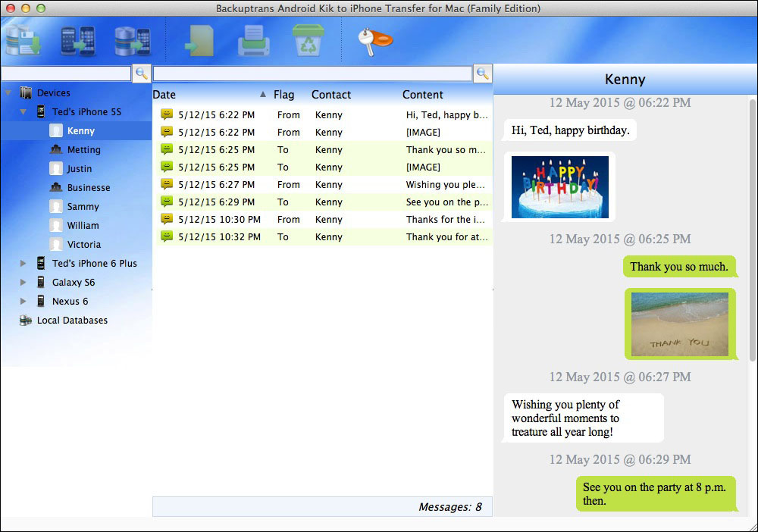Click Sammy's contact avatar icon
The width and height of the screenshot is (758, 532).
(56, 206)
